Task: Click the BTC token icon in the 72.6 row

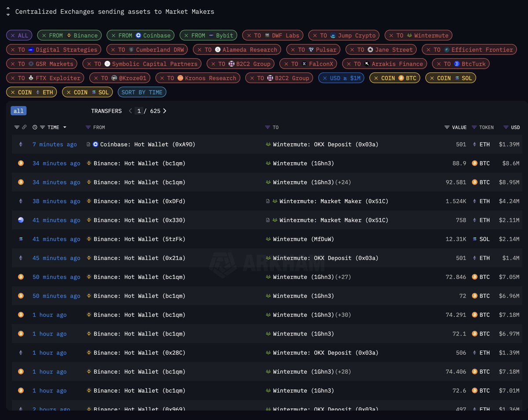Action: click(475, 390)
